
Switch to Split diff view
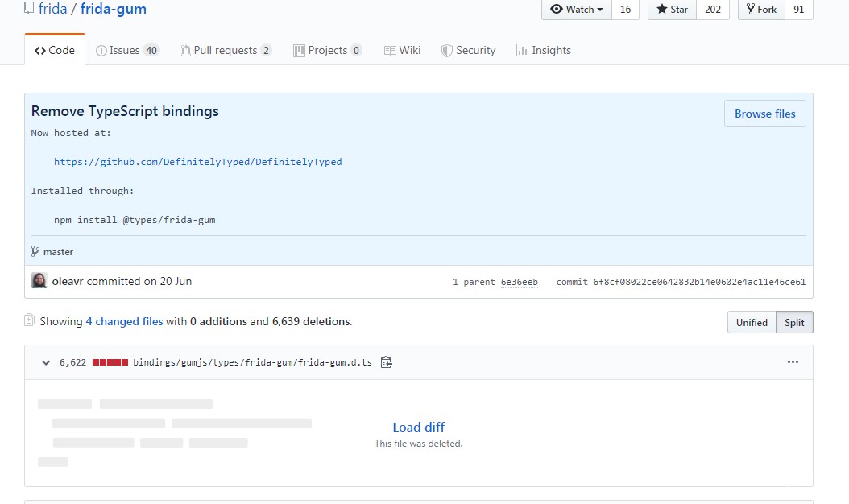point(794,322)
